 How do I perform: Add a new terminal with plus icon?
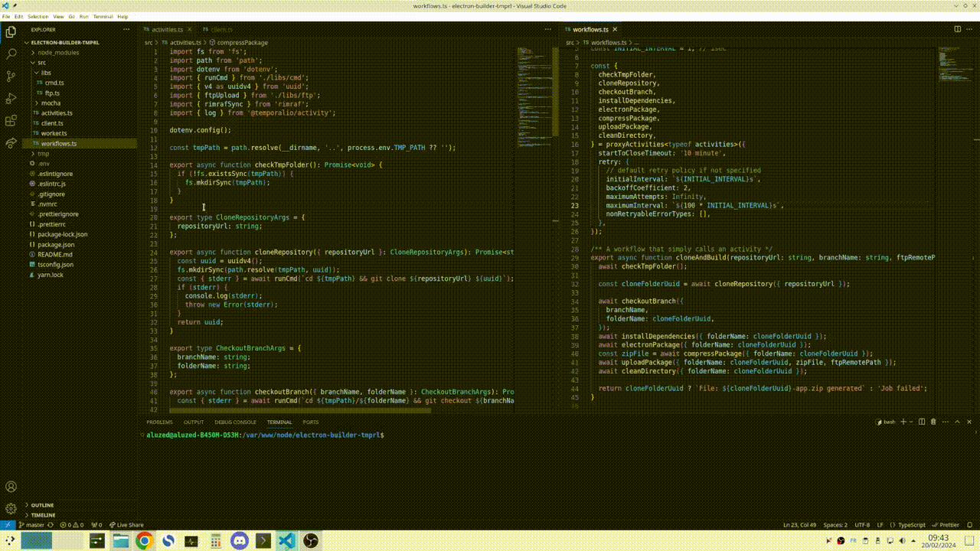click(x=904, y=422)
